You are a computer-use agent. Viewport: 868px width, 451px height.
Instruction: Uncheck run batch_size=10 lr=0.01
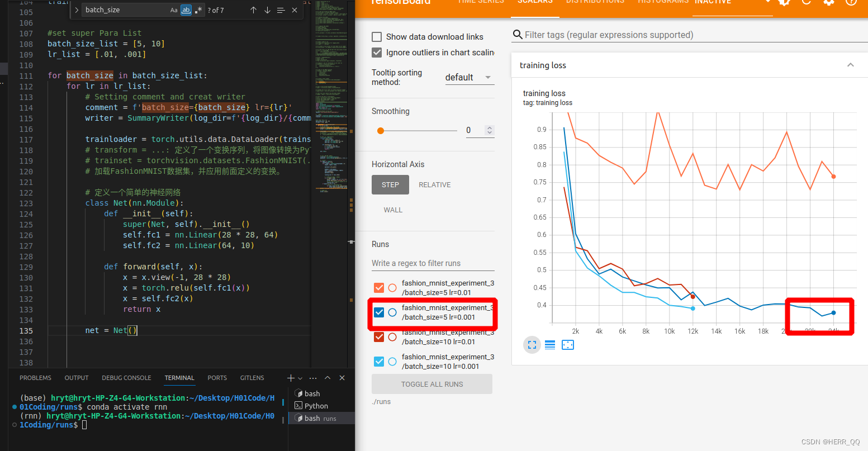pos(379,337)
